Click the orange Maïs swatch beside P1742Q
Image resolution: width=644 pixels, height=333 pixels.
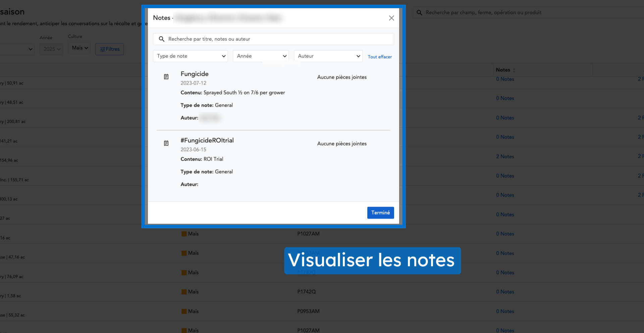(184, 292)
